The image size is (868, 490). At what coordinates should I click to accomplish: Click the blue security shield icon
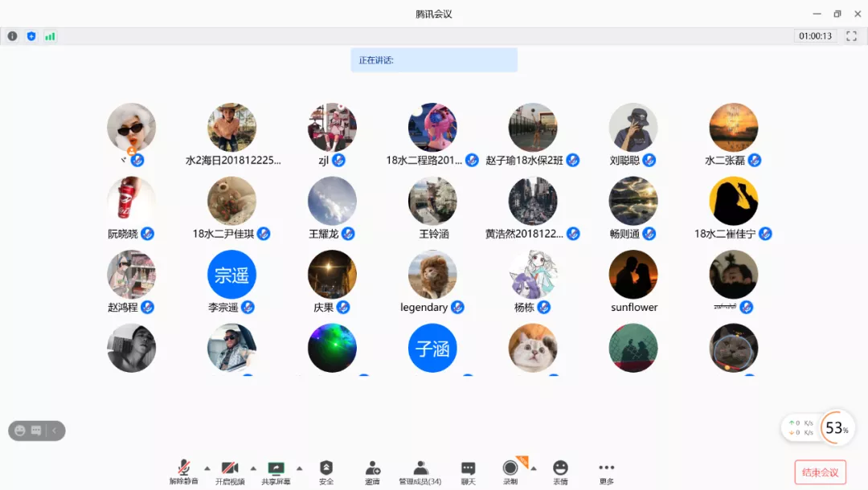31,36
